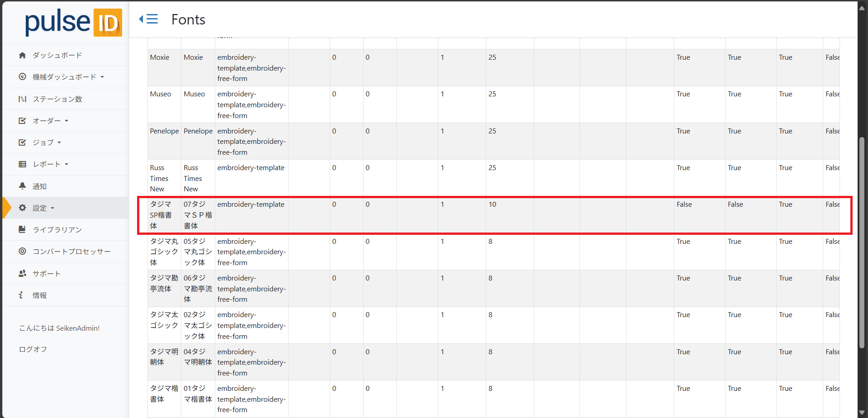
Task: Select the タジマ明朝体 name cell
Action: tap(164, 362)
